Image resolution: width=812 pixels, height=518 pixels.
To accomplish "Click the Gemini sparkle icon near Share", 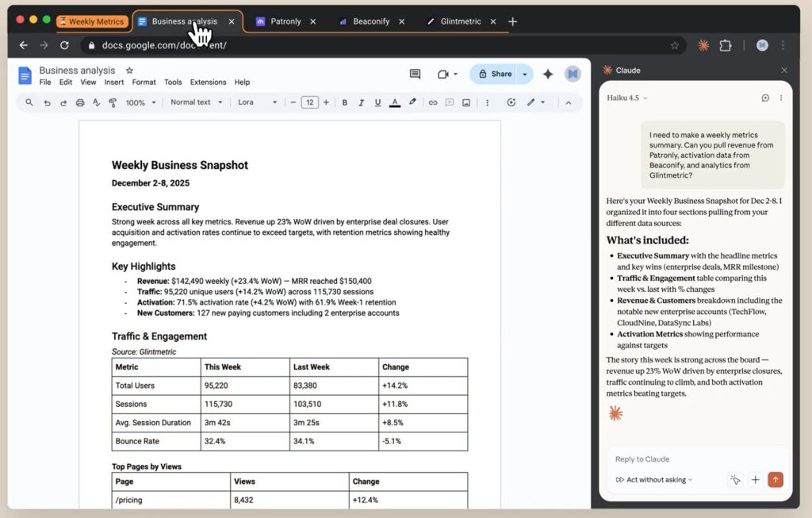I will point(548,74).
